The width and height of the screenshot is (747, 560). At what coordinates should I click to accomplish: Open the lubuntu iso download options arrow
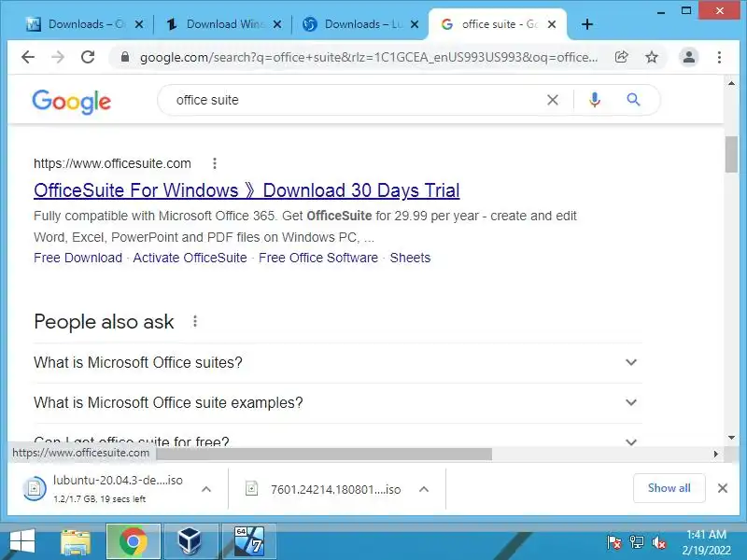(206, 489)
